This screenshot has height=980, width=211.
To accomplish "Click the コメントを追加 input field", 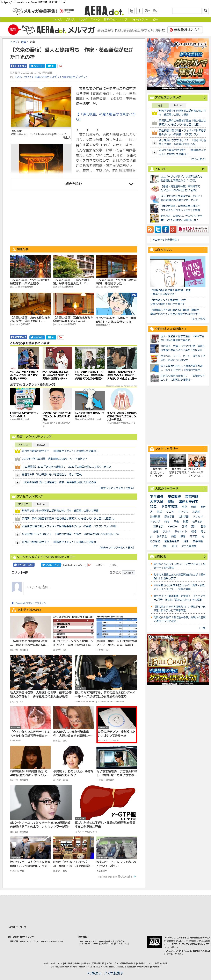I will (x=79, y=588).
